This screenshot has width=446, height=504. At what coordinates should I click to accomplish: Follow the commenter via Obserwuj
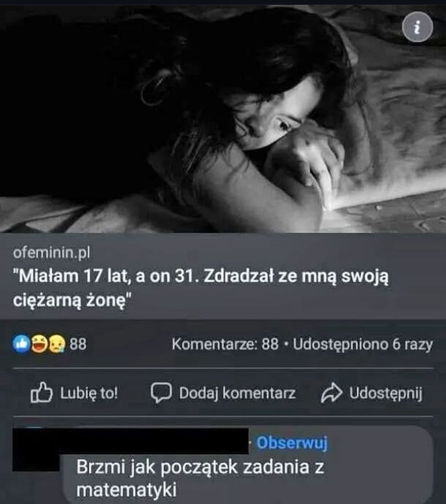tap(292, 443)
